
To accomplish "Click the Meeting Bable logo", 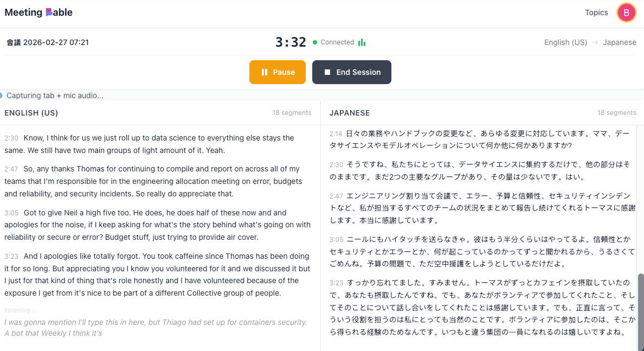I will (38, 12).
